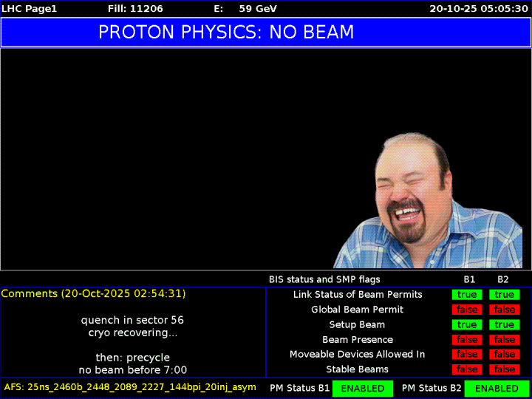Click the PROTON PHYSICS: NO BEAM banner
The height and width of the screenshot is (399, 532).
point(226,33)
